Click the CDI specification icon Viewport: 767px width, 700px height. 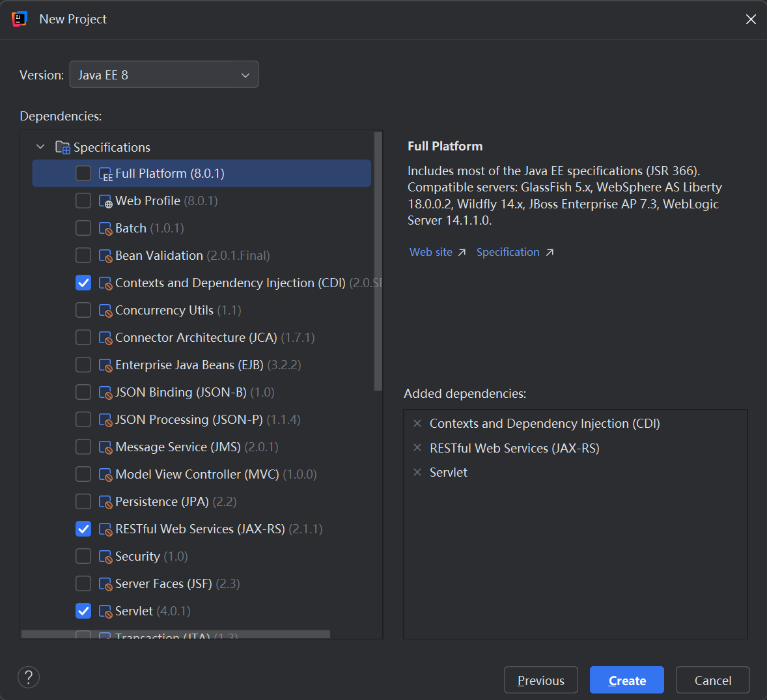coord(105,283)
